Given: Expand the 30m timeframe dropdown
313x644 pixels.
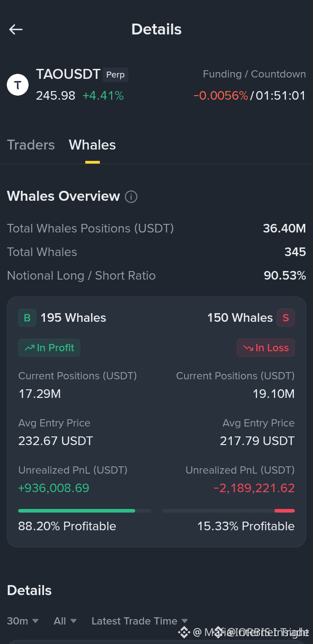Looking at the screenshot, I should point(23,621).
